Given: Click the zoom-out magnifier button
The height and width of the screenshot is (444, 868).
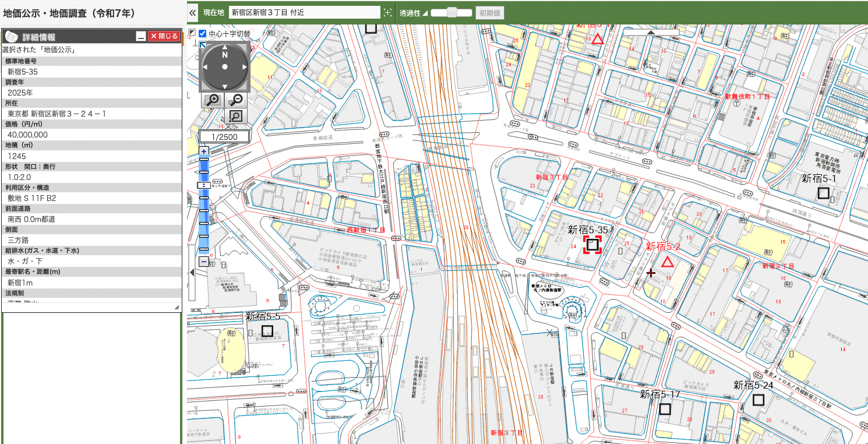Looking at the screenshot, I should [236, 100].
